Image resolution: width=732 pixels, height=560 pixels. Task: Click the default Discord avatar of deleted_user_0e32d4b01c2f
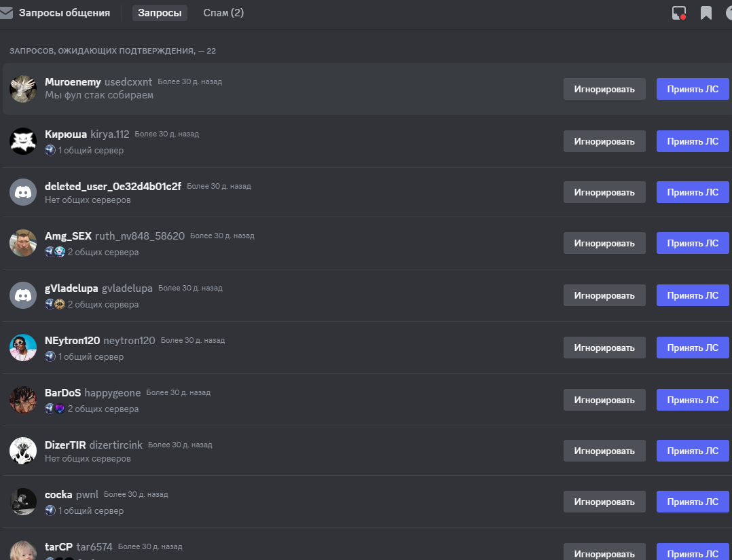[23, 192]
